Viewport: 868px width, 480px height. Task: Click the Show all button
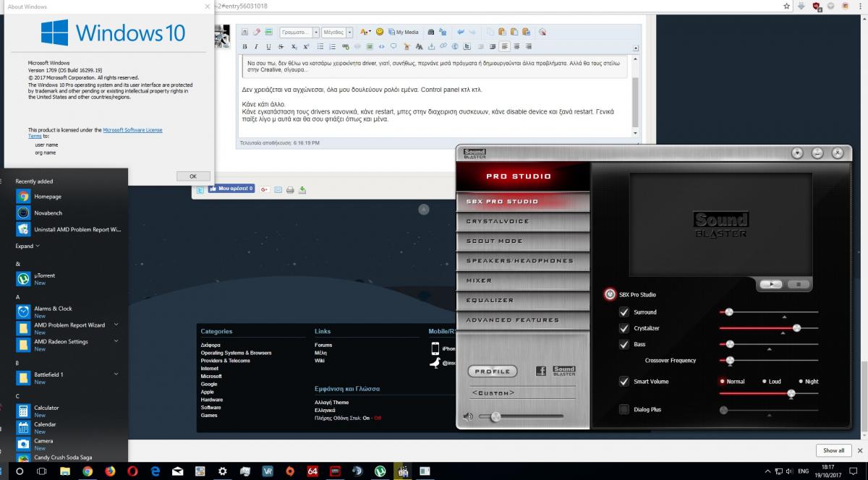tap(833, 450)
